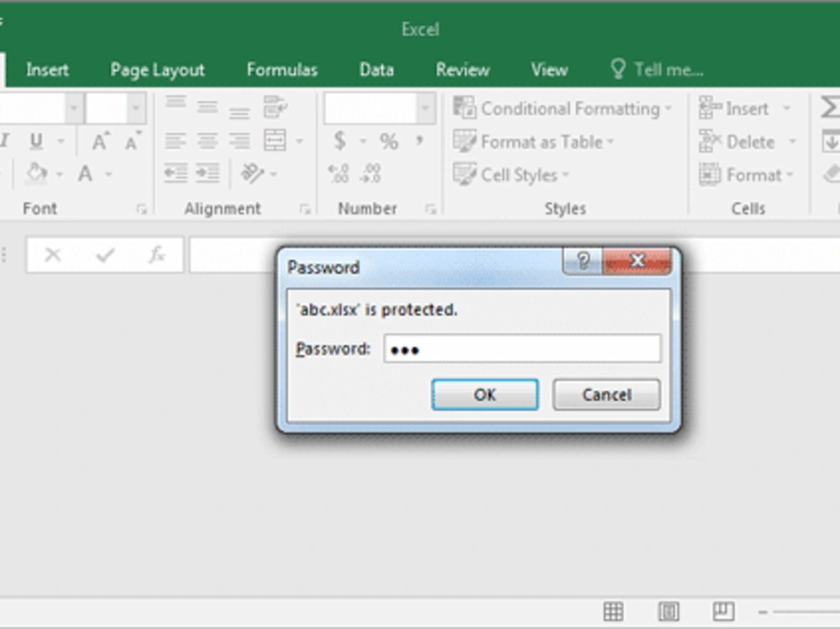Click the Merge & Center icon
This screenshot has height=629, width=840.
coord(275,141)
